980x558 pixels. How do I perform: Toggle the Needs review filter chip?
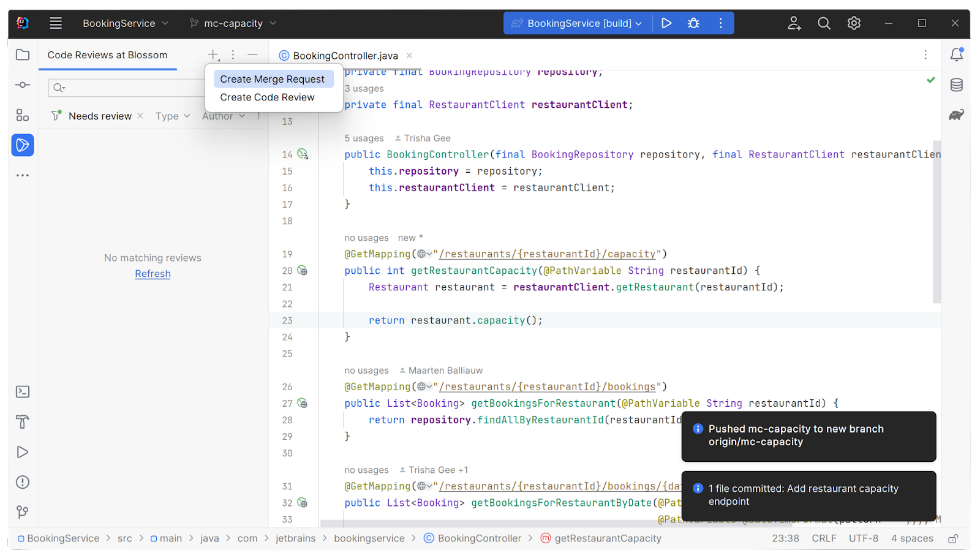click(100, 116)
